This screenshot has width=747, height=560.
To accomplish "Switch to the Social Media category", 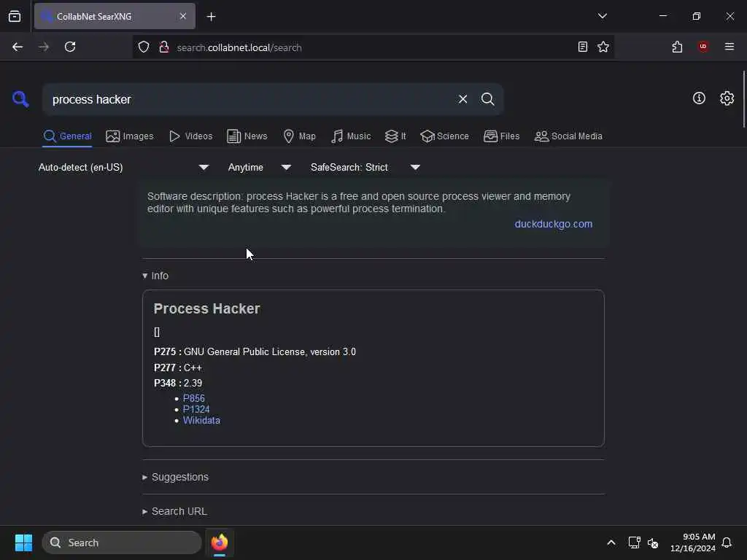I will (568, 136).
